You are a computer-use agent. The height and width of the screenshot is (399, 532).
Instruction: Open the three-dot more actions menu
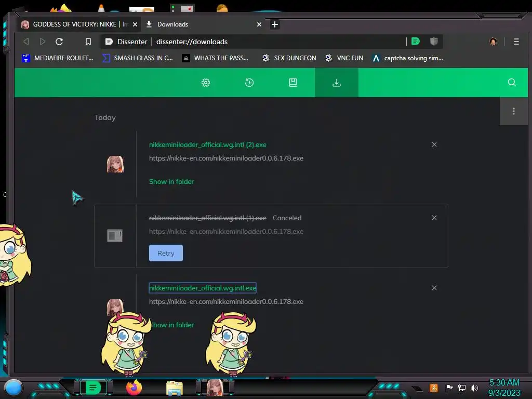(x=514, y=111)
